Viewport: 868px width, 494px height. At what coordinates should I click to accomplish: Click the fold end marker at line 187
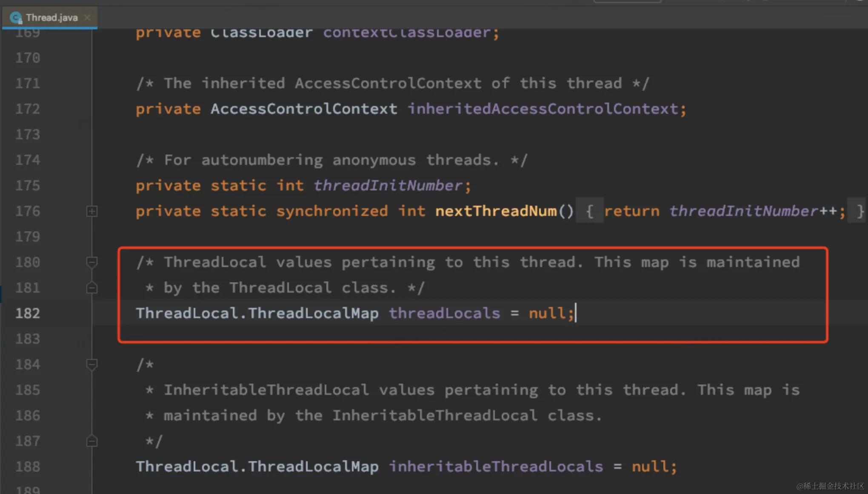[x=91, y=441]
